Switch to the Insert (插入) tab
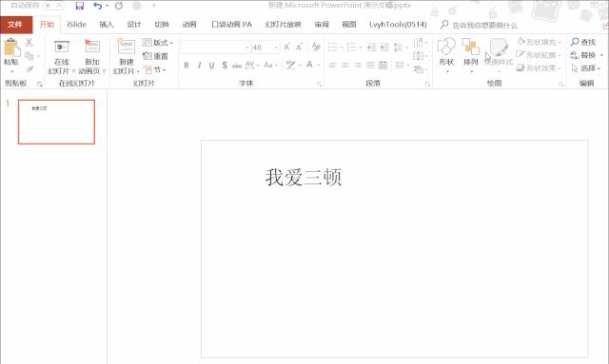This screenshot has width=609, height=364. point(106,25)
